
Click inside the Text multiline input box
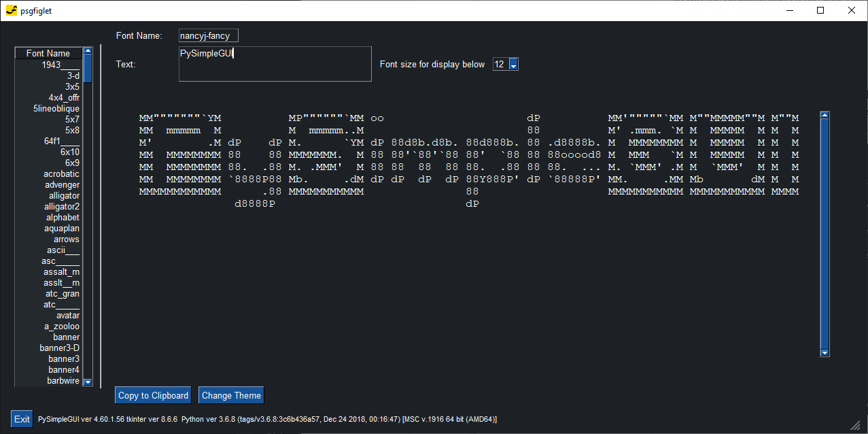[x=275, y=64]
